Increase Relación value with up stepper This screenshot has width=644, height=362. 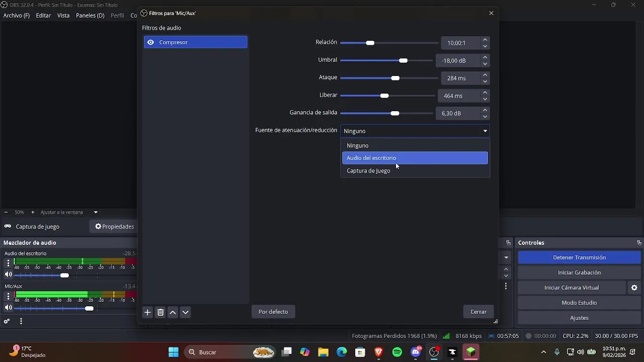point(485,40)
